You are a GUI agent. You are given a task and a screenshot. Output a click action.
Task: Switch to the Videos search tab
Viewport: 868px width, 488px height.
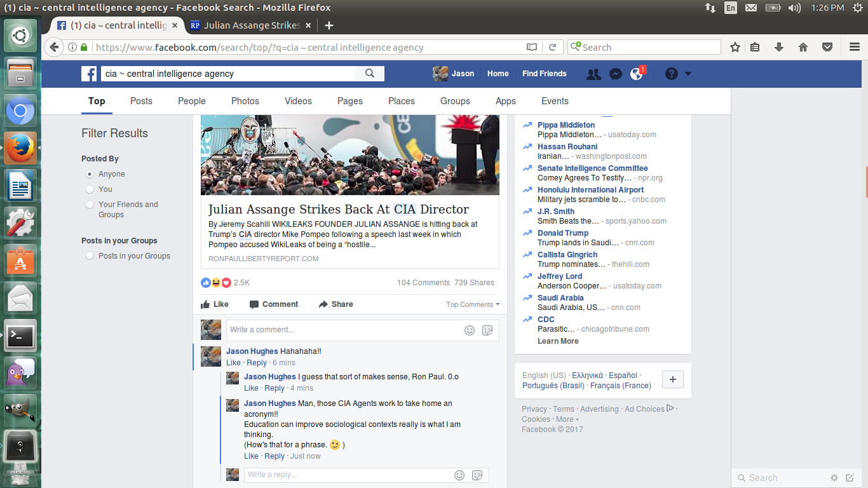point(298,101)
